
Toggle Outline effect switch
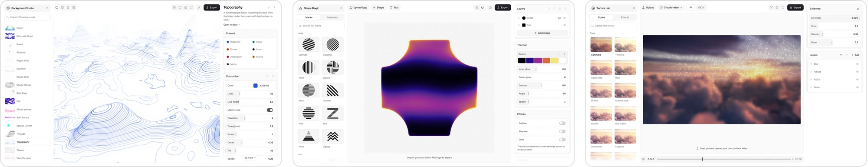562,124
